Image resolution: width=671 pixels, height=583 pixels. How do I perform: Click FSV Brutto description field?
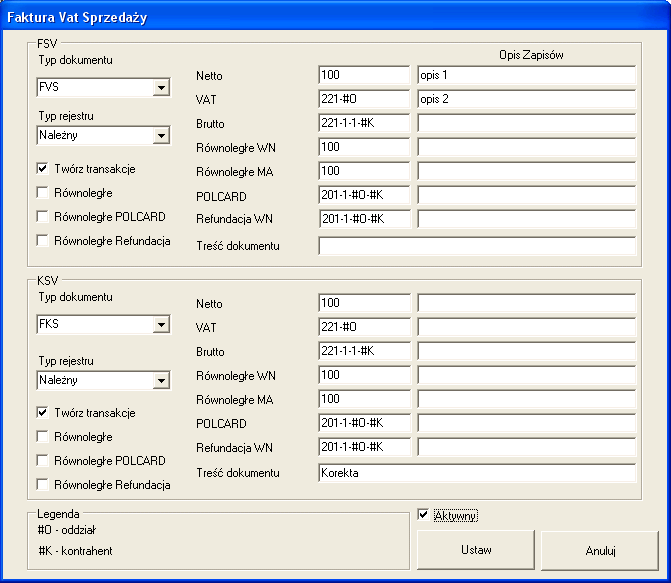click(527, 123)
